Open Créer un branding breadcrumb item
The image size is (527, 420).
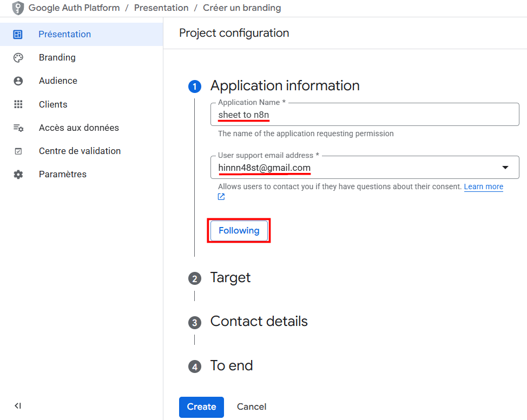click(241, 8)
